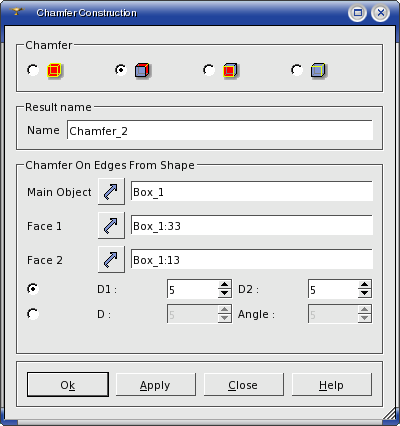Choose the D and Angle radio option
Image resolution: width=400 pixels, height=426 pixels.
(x=33, y=314)
